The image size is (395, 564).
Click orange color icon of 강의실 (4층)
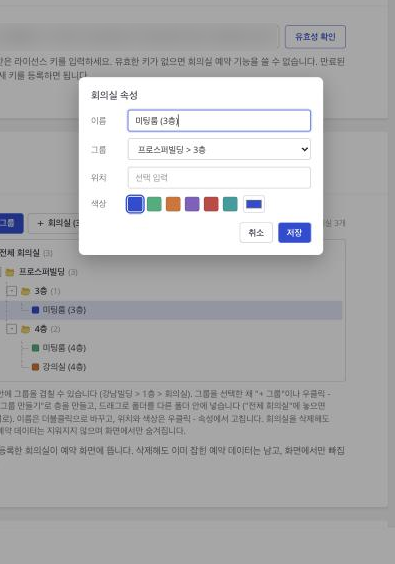(35, 367)
